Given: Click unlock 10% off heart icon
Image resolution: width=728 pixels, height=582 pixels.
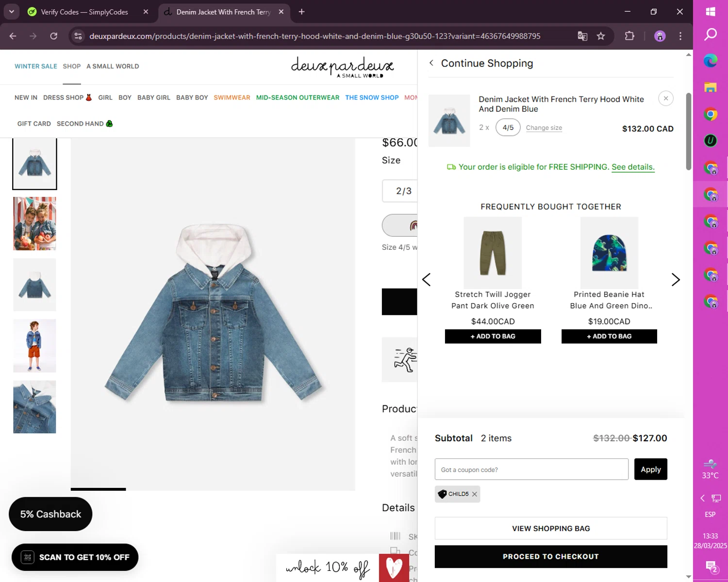Looking at the screenshot, I should tap(394, 567).
